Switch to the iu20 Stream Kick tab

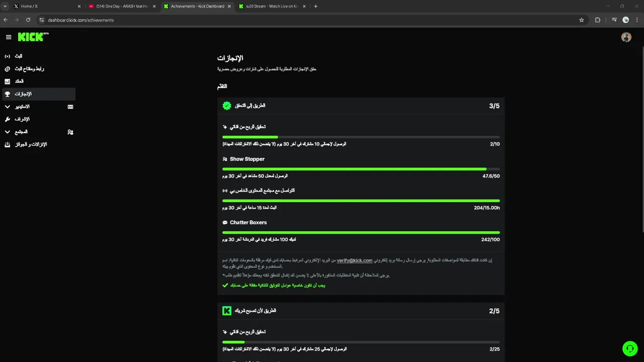[x=271, y=7]
